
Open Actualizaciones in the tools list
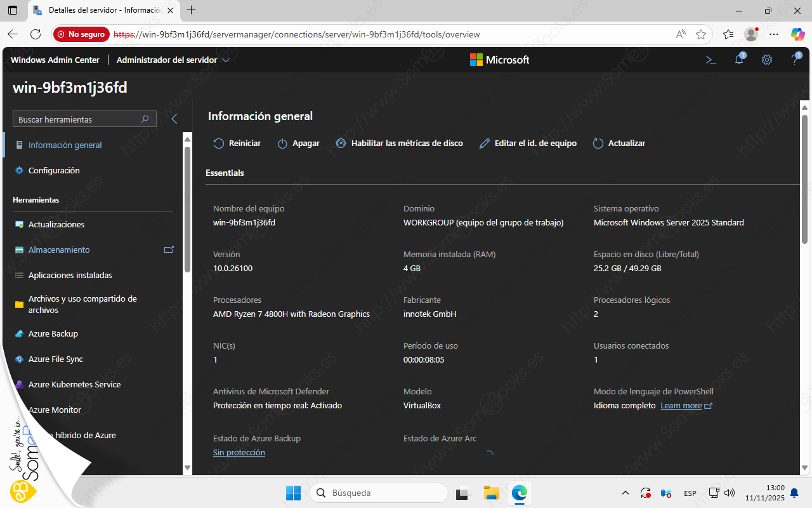(56, 225)
